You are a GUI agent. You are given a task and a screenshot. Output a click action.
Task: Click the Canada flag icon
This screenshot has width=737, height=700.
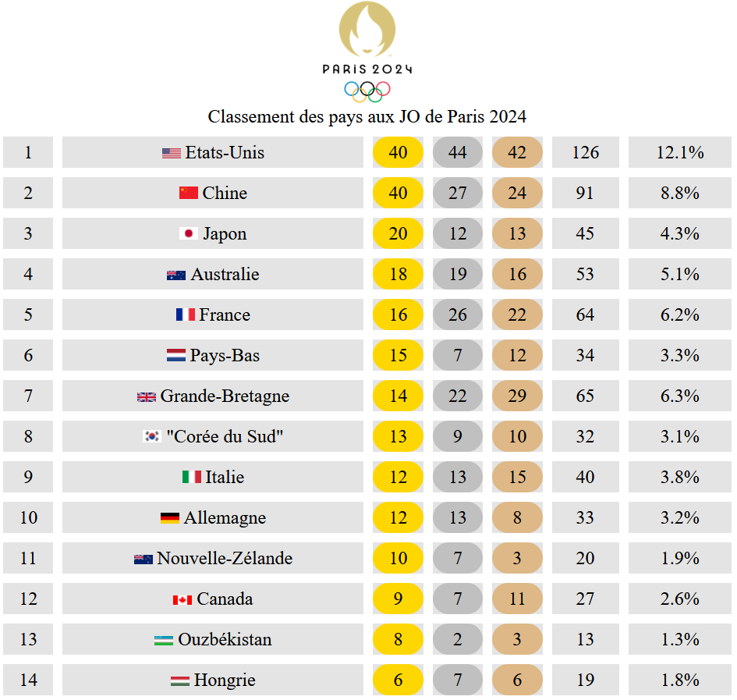(182, 600)
